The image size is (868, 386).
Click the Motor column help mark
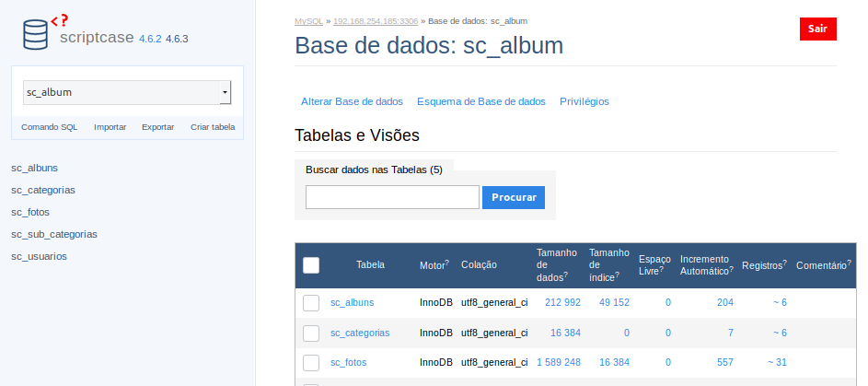pyautogui.click(x=447, y=262)
